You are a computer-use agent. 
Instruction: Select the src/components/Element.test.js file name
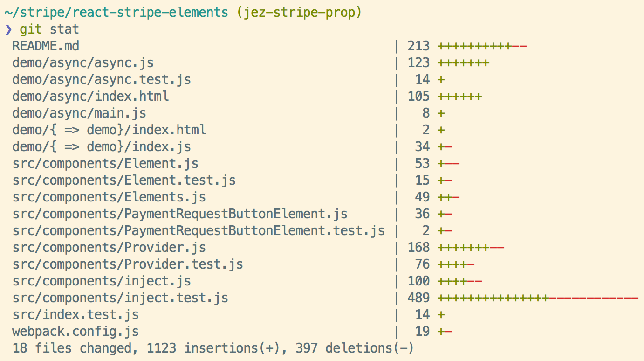pyautogui.click(x=124, y=180)
